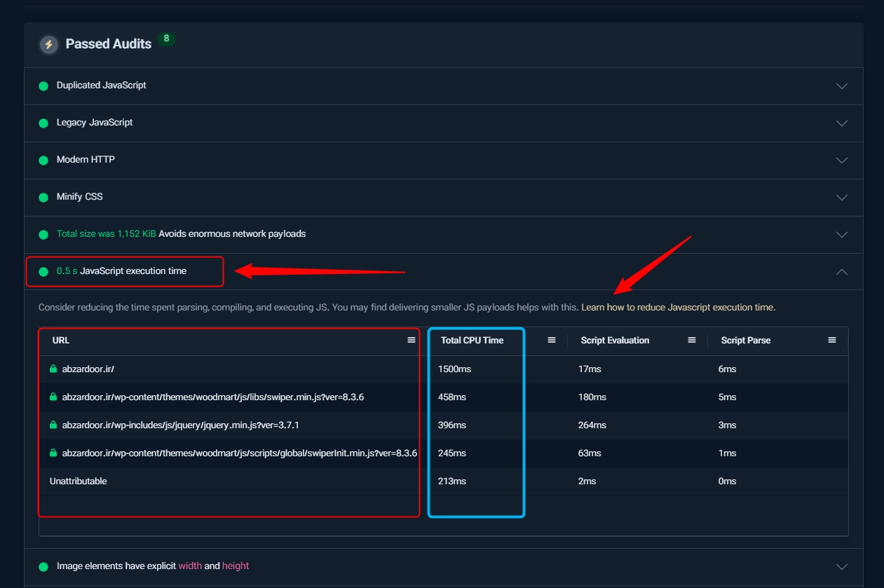Click the 396ms CPU time cell
The height and width of the screenshot is (588, 884).
click(x=452, y=425)
